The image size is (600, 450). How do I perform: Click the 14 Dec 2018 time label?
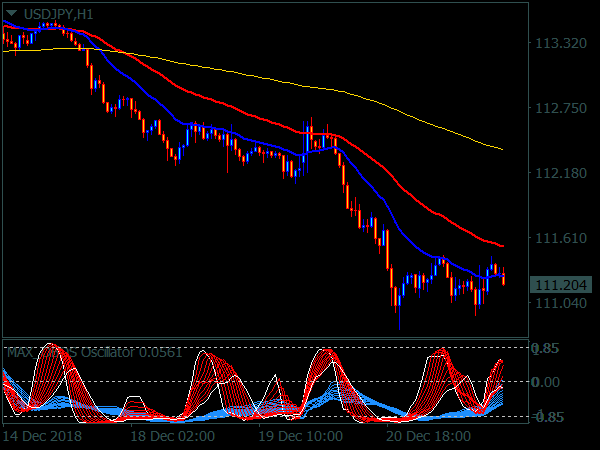coord(44,437)
